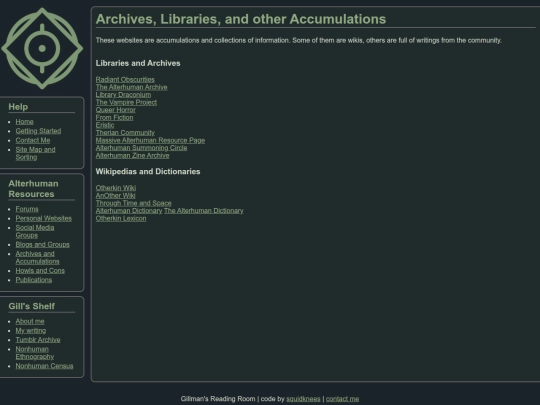Click the diamond-shaped site logo
Screen dimensions: 540x405
(x=42, y=48)
